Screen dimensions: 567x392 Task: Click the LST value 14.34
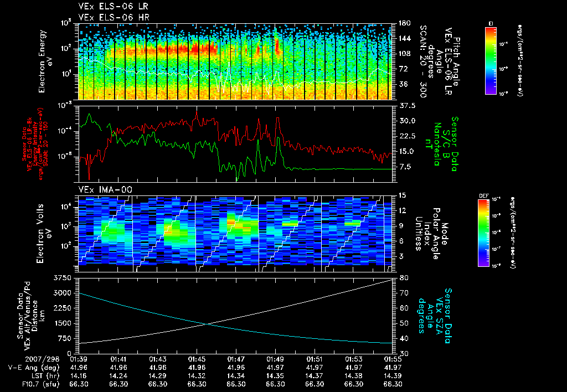click(236, 376)
